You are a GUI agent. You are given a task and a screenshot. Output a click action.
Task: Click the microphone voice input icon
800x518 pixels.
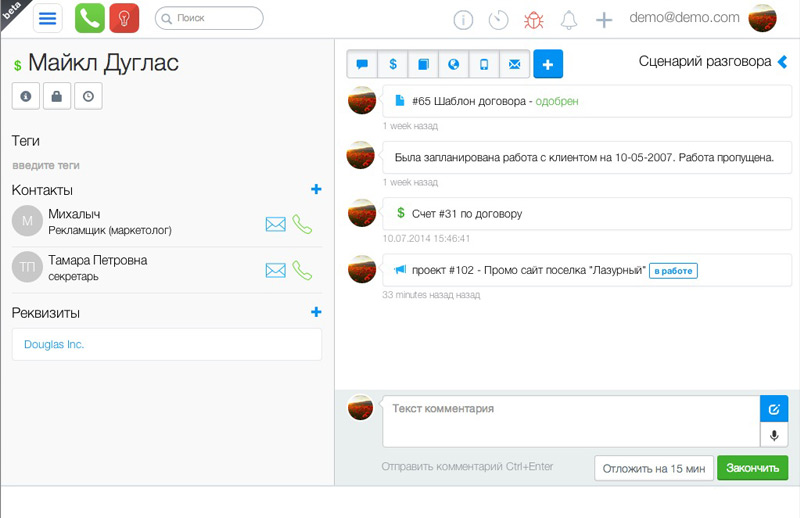[x=774, y=435]
